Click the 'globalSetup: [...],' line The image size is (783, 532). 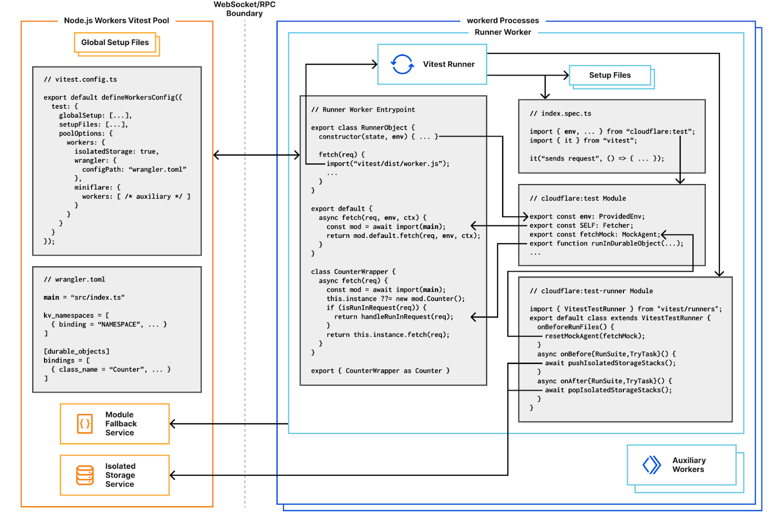95,116
